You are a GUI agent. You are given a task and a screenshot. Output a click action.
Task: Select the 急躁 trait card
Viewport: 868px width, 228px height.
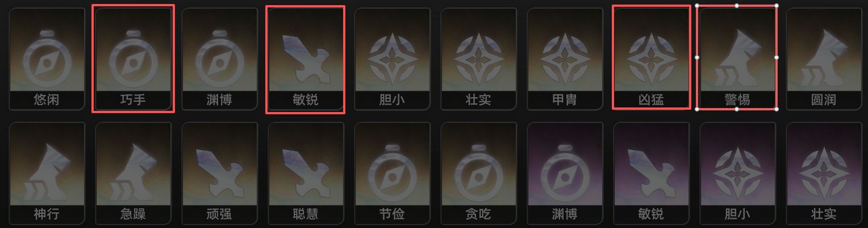point(133,173)
